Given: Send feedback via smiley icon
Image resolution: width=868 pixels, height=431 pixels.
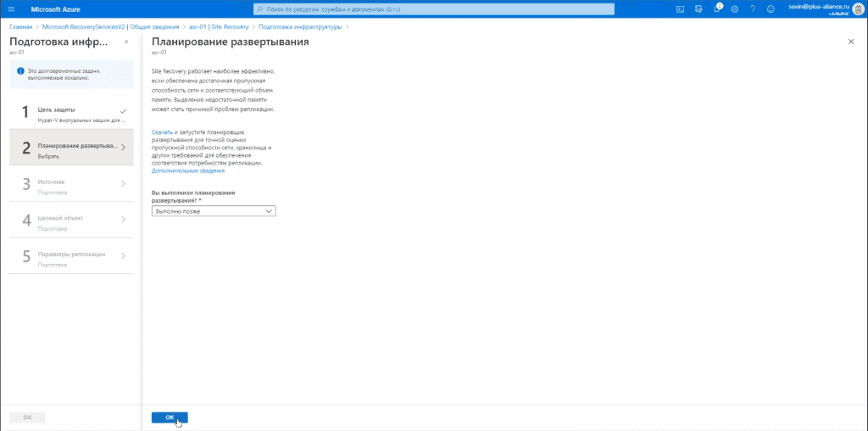Looking at the screenshot, I should [771, 8].
